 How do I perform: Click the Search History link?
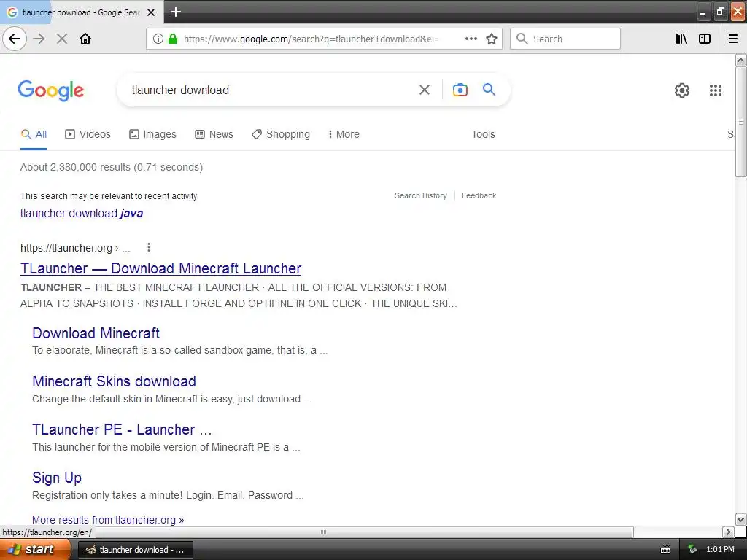pos(421,195)
